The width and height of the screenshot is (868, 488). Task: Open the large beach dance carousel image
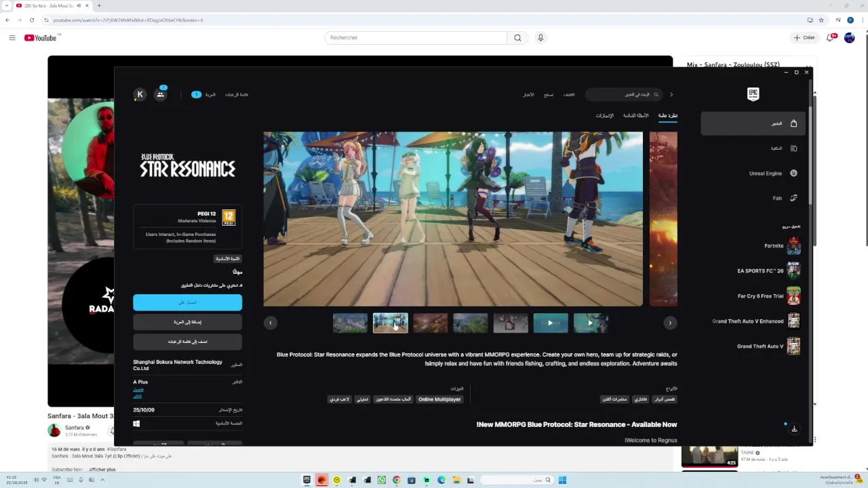pyautogui.click(x=453, y=219)
